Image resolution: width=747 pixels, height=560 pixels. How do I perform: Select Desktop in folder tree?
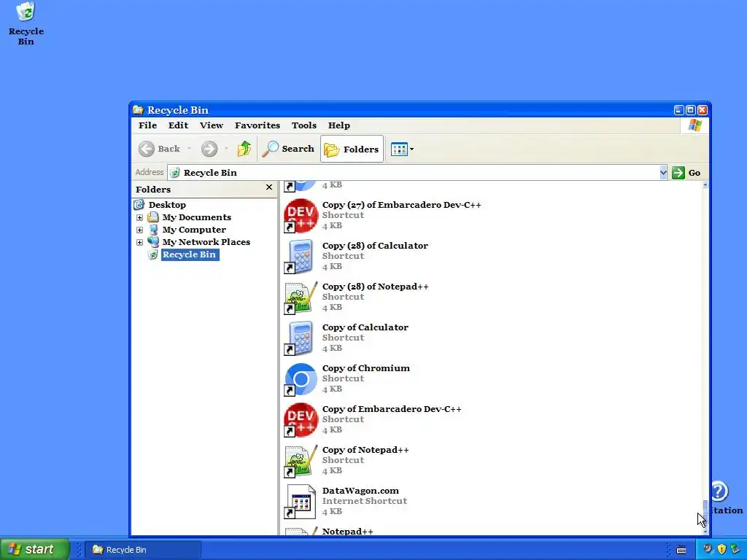click(x=167, y=205)
